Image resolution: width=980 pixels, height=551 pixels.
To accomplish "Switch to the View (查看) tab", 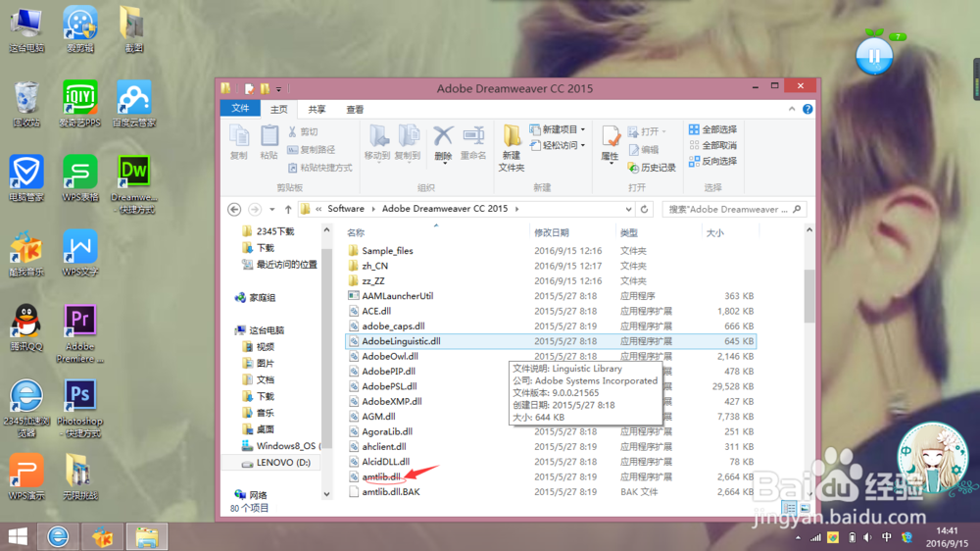I will click(355, 110).
